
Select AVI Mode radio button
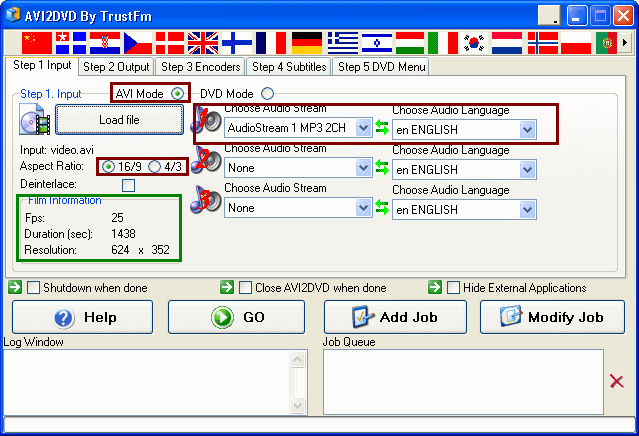click(177, 94)
